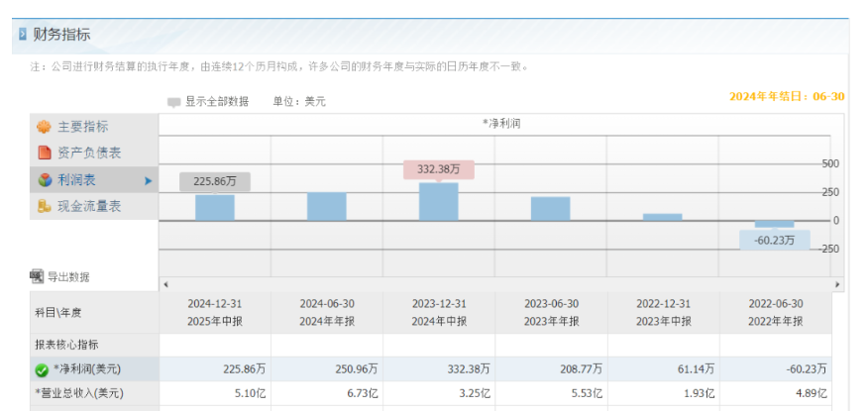Click the 225.86万 chart tooltip label
The width and height of the screenshot is (868, 411).
(215, 181)
